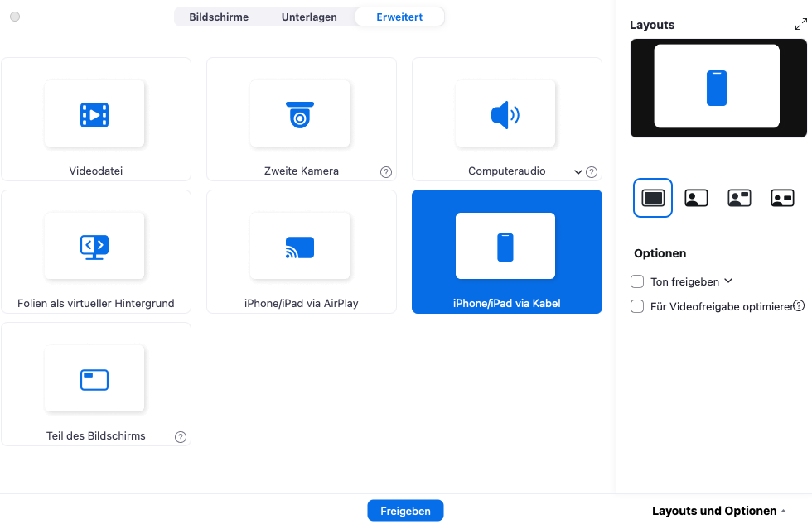Check Für Videofreigabe optimieren
812x524 pixels.
click(x=636, y=306)
